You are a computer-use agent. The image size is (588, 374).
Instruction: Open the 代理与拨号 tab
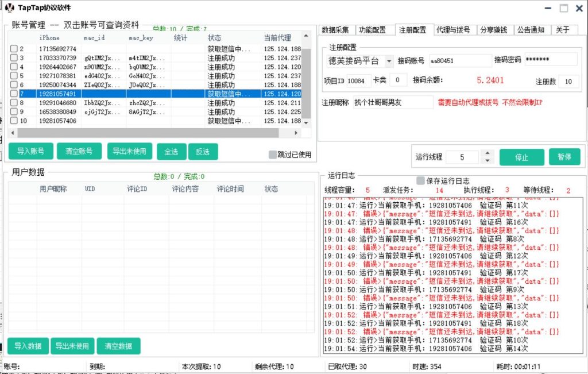tap(452, 30)
